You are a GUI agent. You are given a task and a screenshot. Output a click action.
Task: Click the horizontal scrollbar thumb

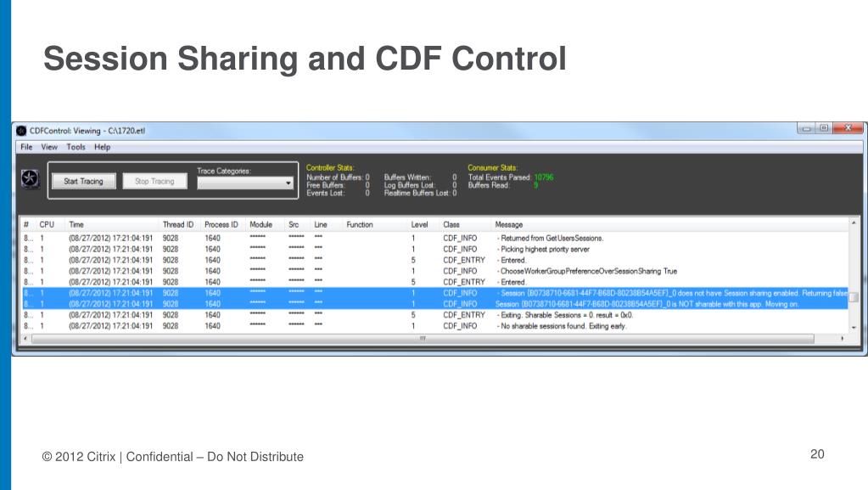pyautogui.click(x=423, y=338)
